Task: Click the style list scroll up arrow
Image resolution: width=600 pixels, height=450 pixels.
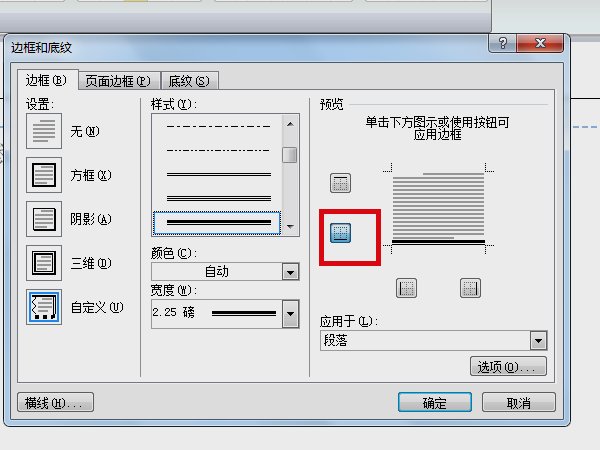Action: coord(290,124)
